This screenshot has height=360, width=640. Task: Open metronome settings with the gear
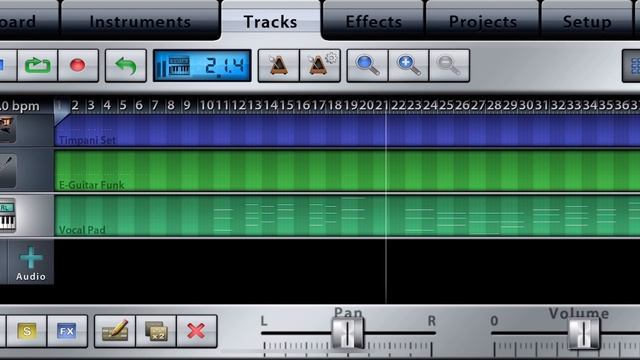coord(320,65)
